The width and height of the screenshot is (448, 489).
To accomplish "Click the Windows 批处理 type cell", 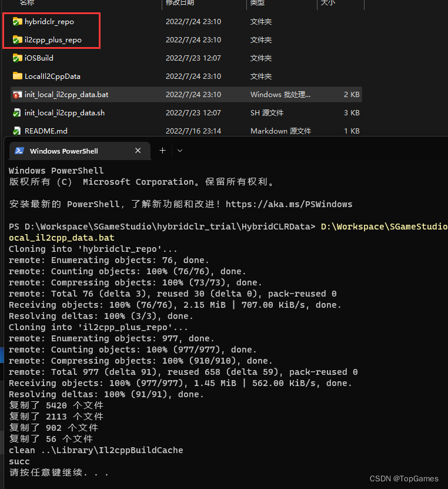I will pos(280,95).
